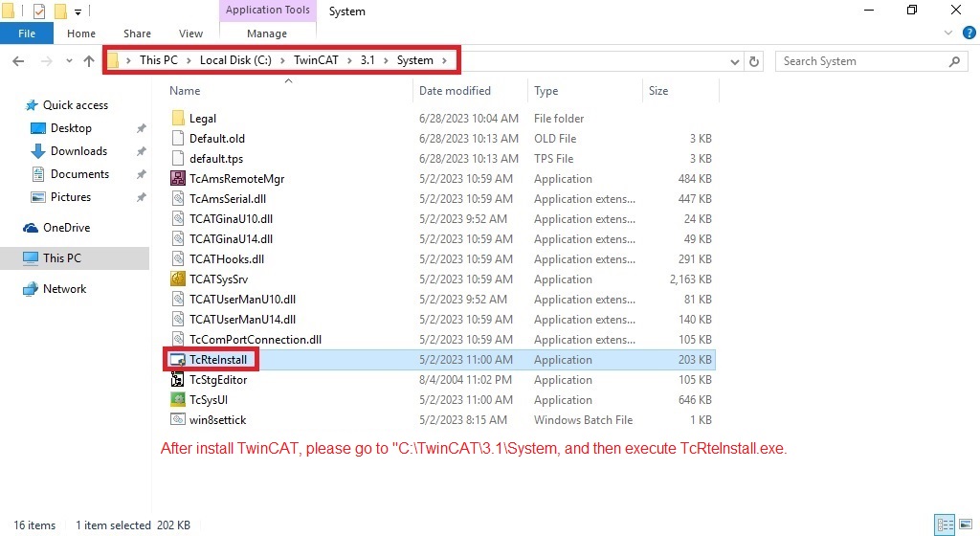
Task: Open Pictures in navigation pane
Action: [71, 197]
